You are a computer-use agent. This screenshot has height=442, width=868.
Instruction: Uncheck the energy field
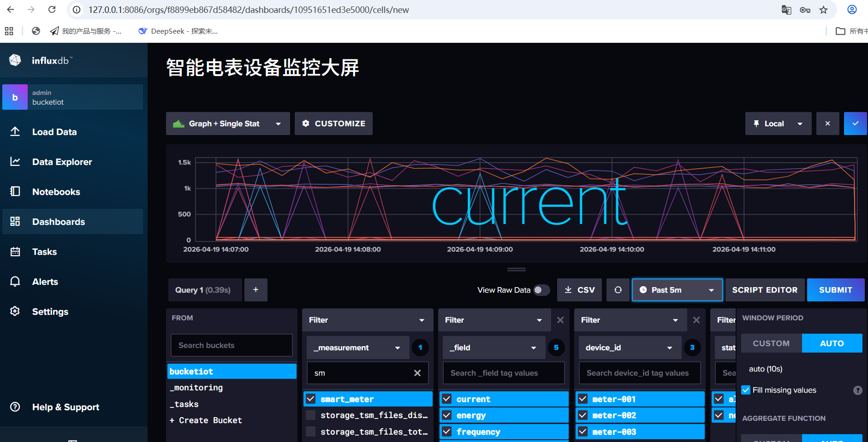(447, 415)
